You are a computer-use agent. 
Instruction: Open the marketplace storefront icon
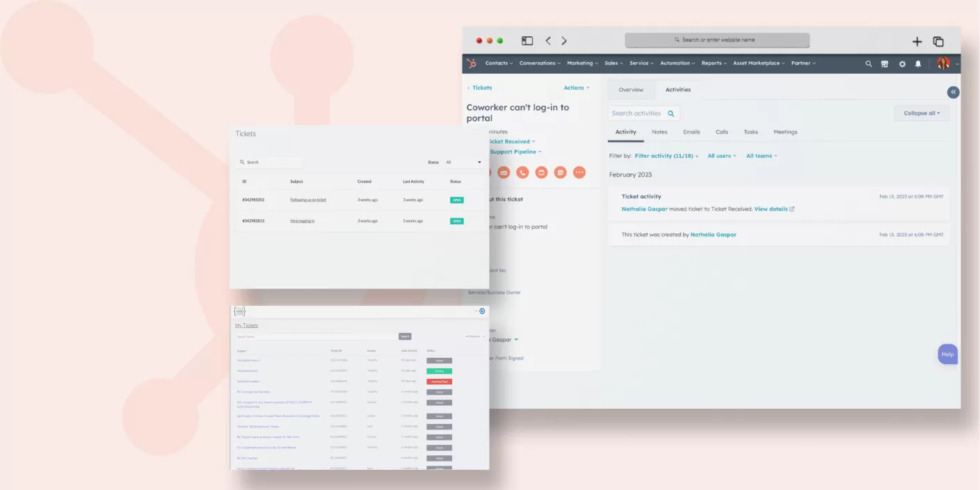885,63
